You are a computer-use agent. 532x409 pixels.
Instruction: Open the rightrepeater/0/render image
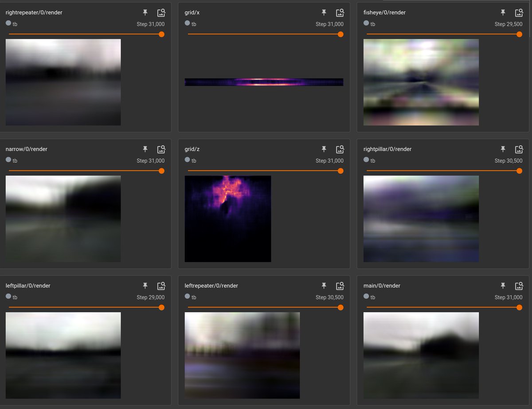(63, 82)
